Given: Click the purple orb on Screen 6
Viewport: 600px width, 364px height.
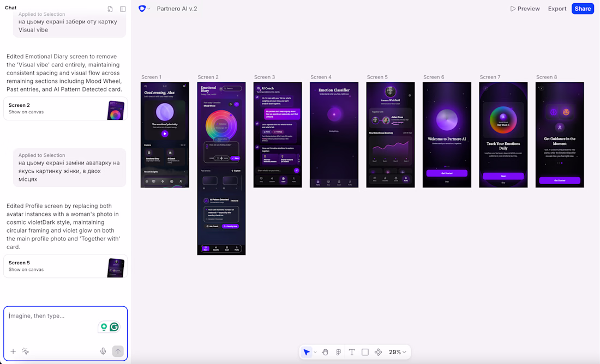Looking at the screenshot, I should 447,120.
